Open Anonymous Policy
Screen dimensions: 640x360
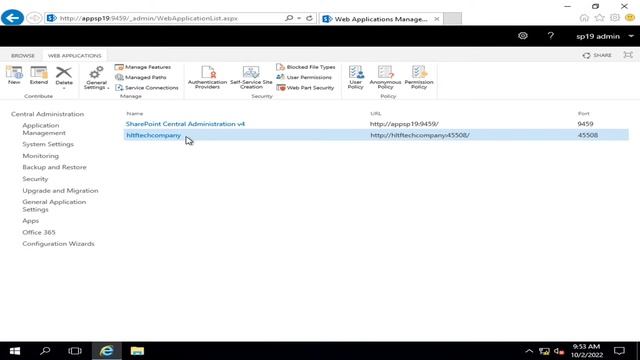pyautogui.click(x=385, y=77)
